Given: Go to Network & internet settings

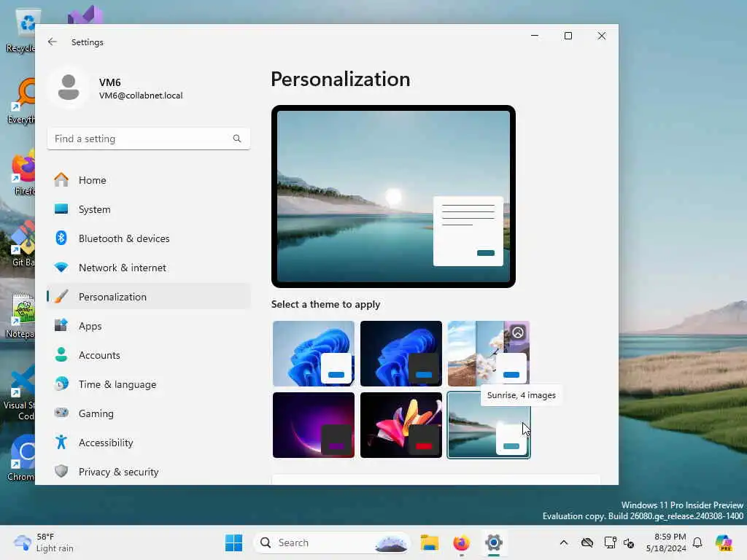Looking at the screenshot, I should (x=149, y=268).
